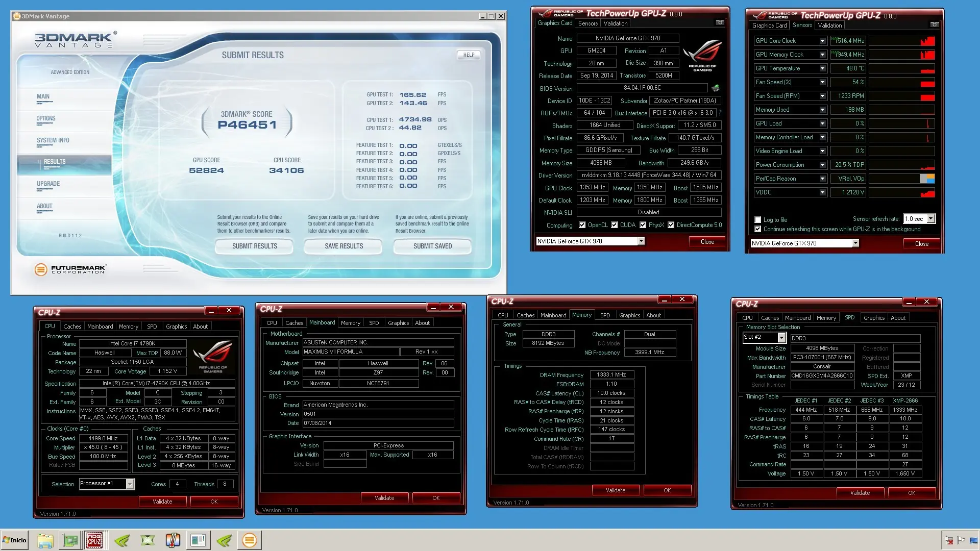The height and width of the screenshot is (551, 980).
Task: Select OPTIONS in 3DMark sidebar
Action: pos(46,118)
